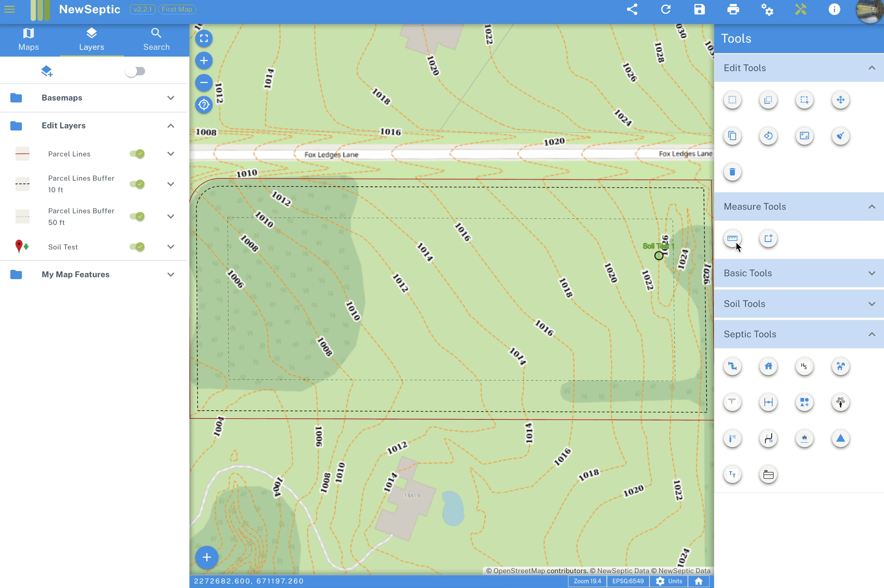The width and height of the screenshot is (884, 588).
Task: Expand the Basic Tools section
Action: tap(799, 273)
